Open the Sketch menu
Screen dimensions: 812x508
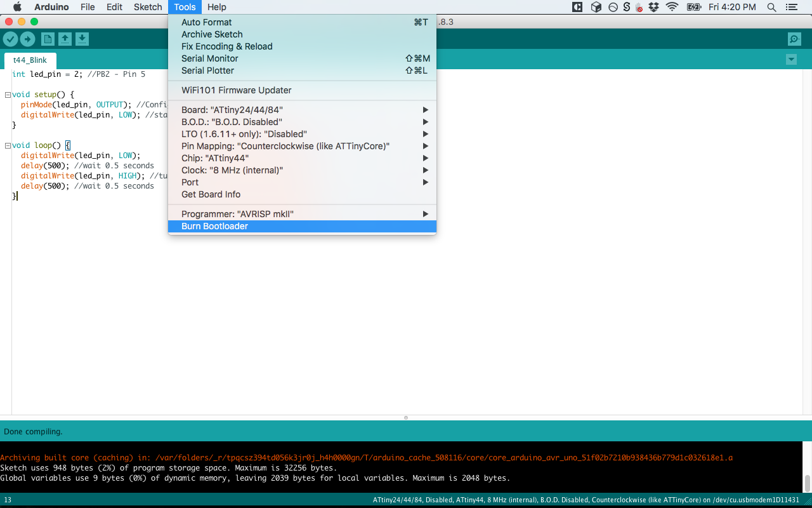(x=148, y=7)
